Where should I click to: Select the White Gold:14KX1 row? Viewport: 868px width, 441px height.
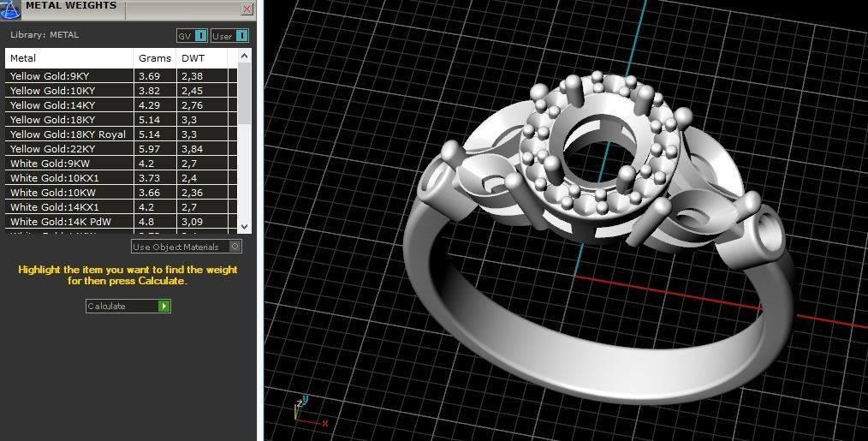(122, 207)
